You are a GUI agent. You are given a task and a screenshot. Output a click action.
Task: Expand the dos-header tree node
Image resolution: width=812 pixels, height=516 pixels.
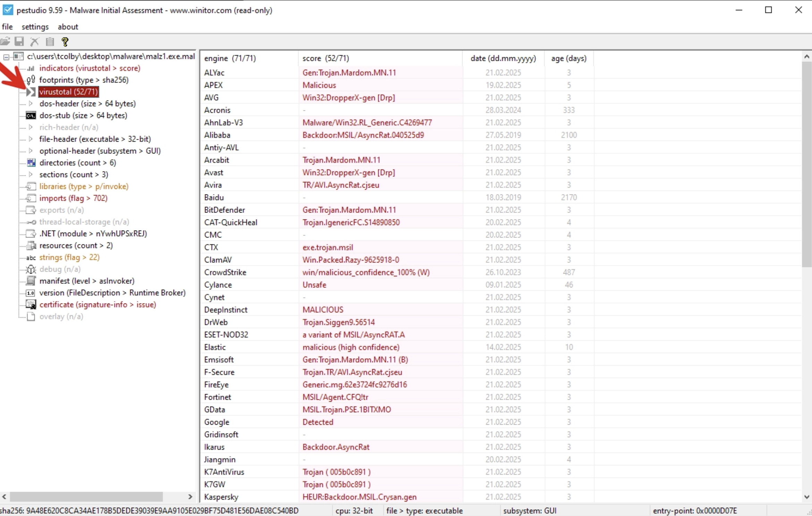point(31,103)
